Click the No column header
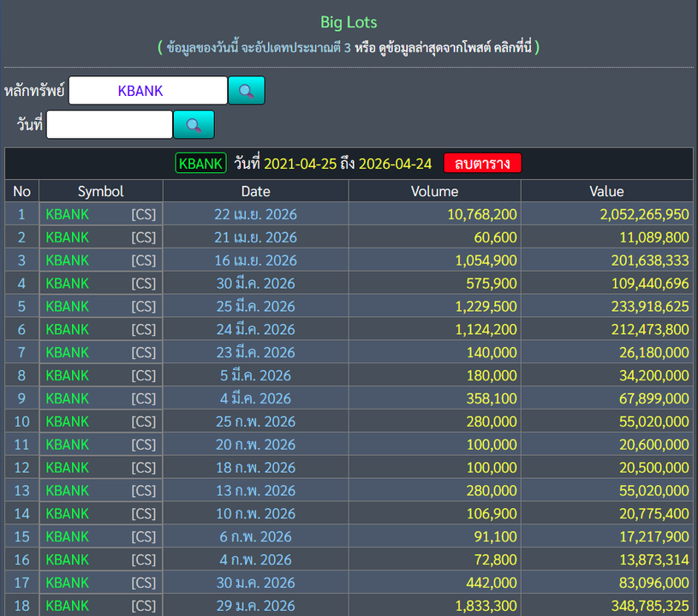This screenshot has width=698, height=616. [21, 191]
